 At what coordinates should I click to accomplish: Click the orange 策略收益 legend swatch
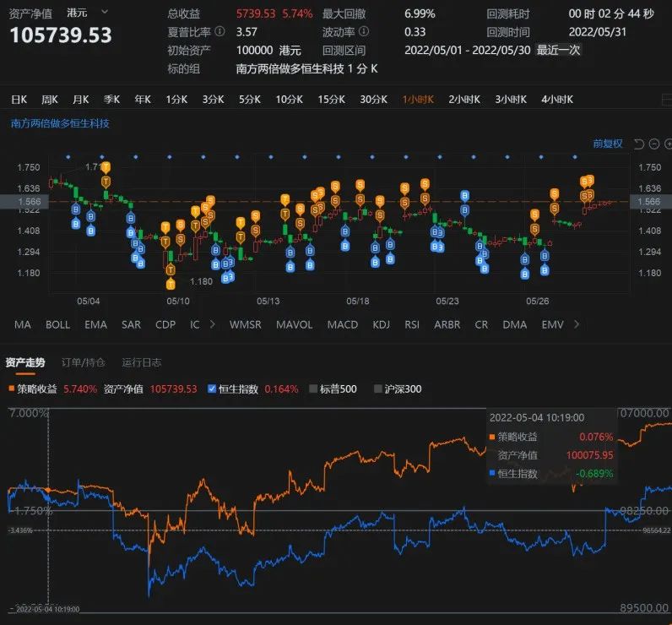click(12, 389)
